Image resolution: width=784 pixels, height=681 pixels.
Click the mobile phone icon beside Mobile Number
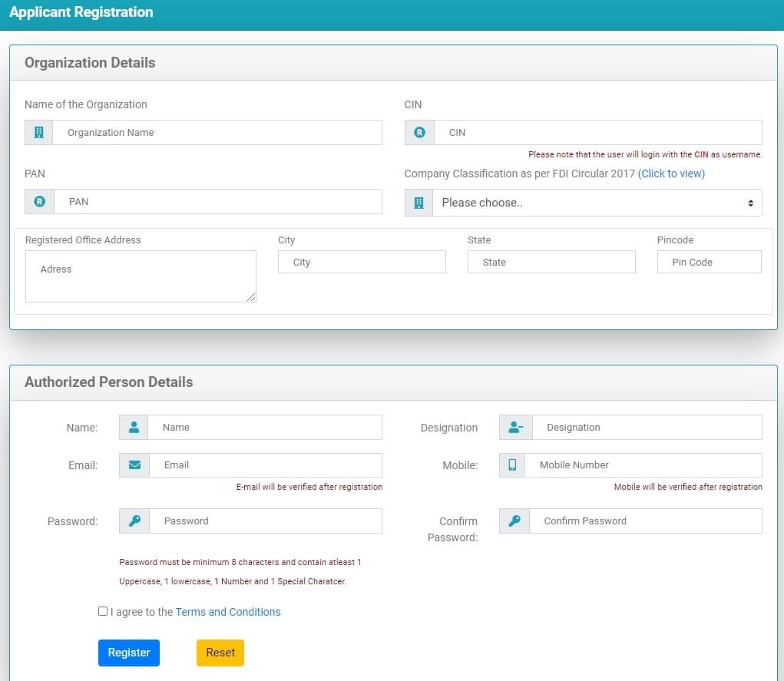coord(514,464)
